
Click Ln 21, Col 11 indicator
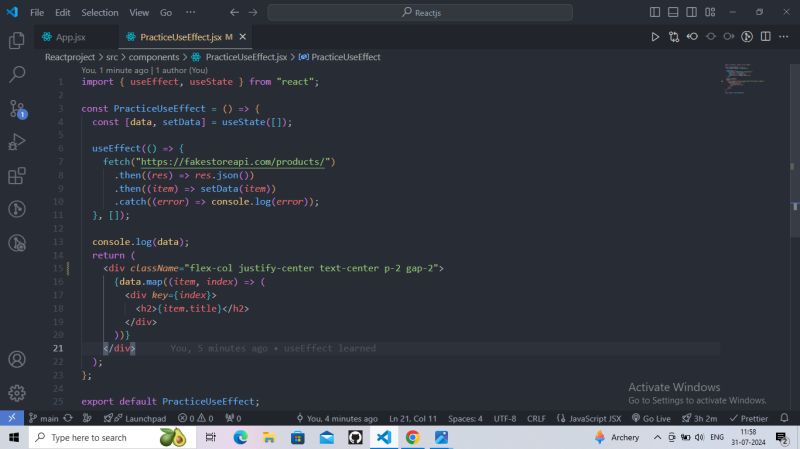[413, 418]
